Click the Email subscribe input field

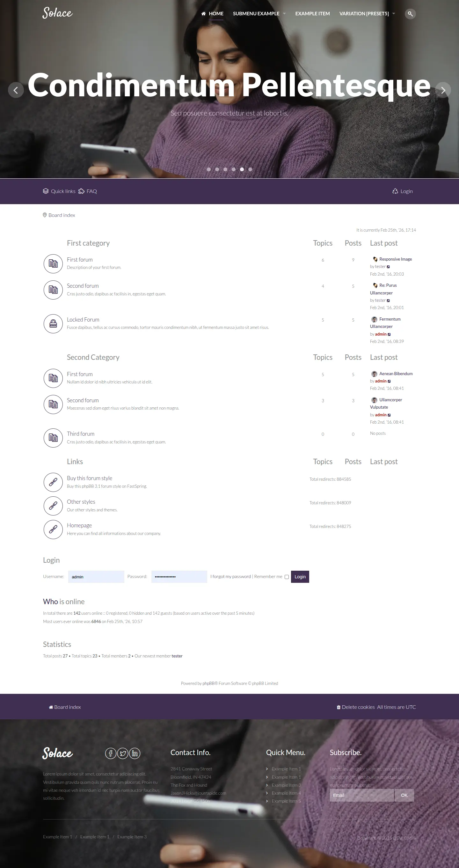361,795
